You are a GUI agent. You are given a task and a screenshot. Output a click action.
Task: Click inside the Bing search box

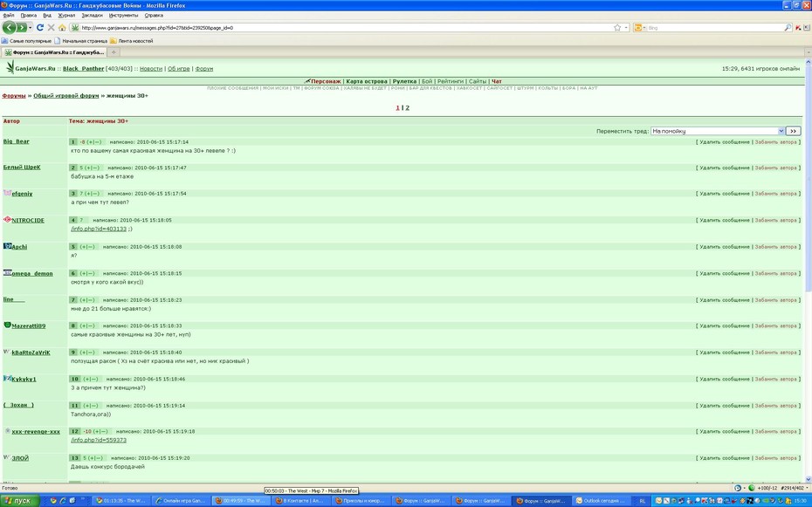[714, 27]
